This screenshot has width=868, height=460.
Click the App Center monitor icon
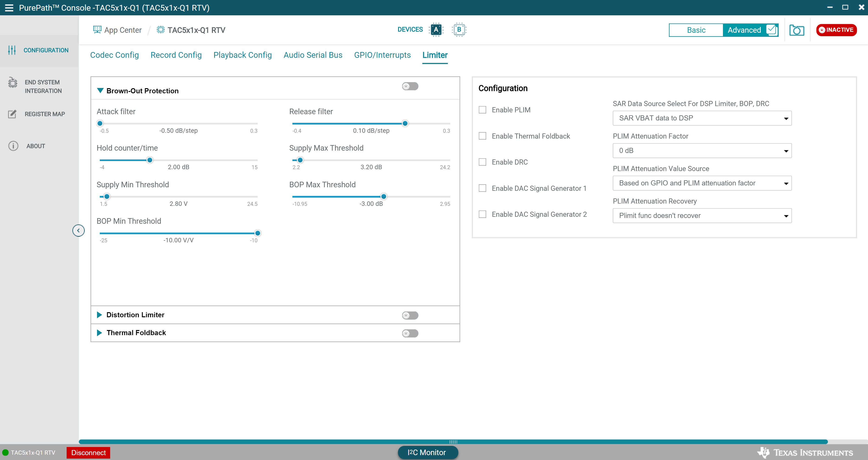[x=97, y=30]
